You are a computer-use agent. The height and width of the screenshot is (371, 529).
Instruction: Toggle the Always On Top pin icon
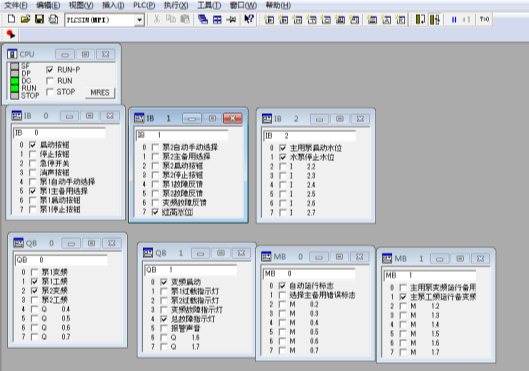(x=231, y=19)
